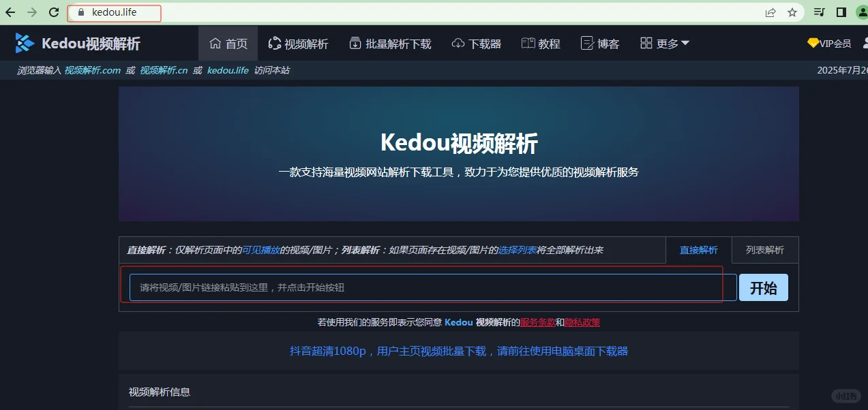Click the yellow VIP会员 diamond icon
This screenshot has height=410, width=868.
(x=812, y=42)
